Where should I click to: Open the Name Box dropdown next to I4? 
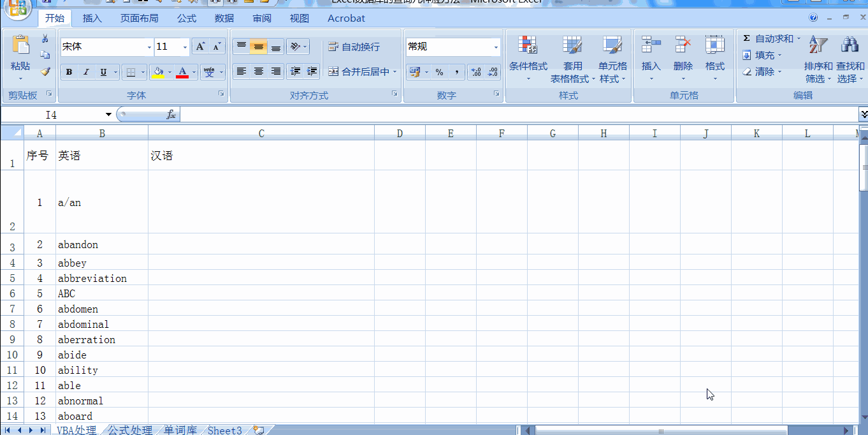point(108,115)
